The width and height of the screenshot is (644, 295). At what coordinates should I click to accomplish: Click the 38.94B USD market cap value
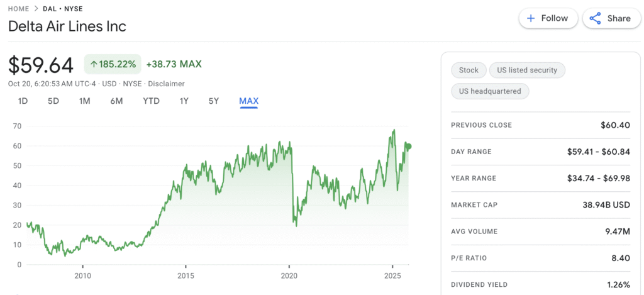coord(605,204)
